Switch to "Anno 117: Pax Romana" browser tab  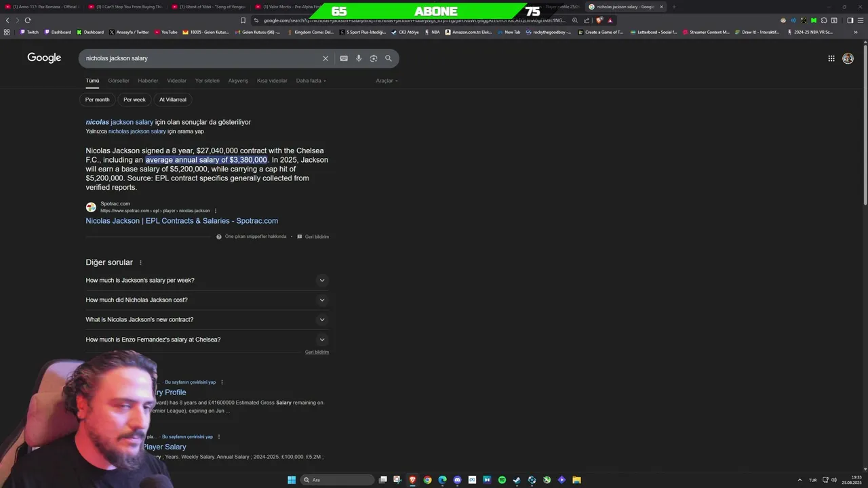[x=42, y=7]
